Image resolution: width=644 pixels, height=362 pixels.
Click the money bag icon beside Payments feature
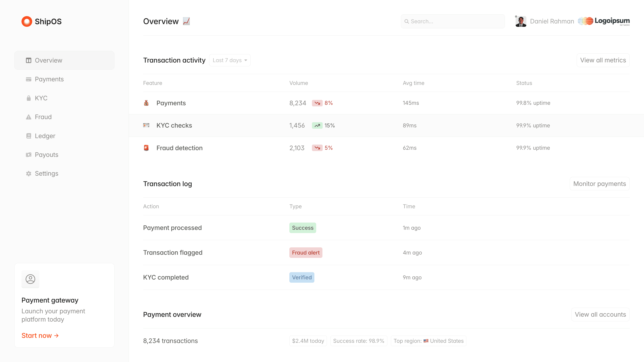[x=146, y=103]
